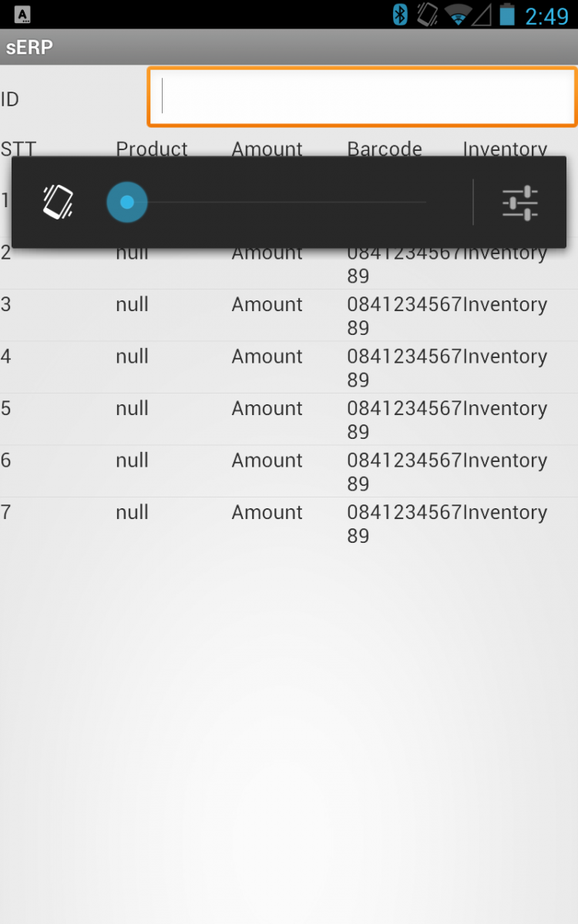Tap the vibrate mode icon in volume panel
The image size is (578, 924).
(x=58, y=203)
